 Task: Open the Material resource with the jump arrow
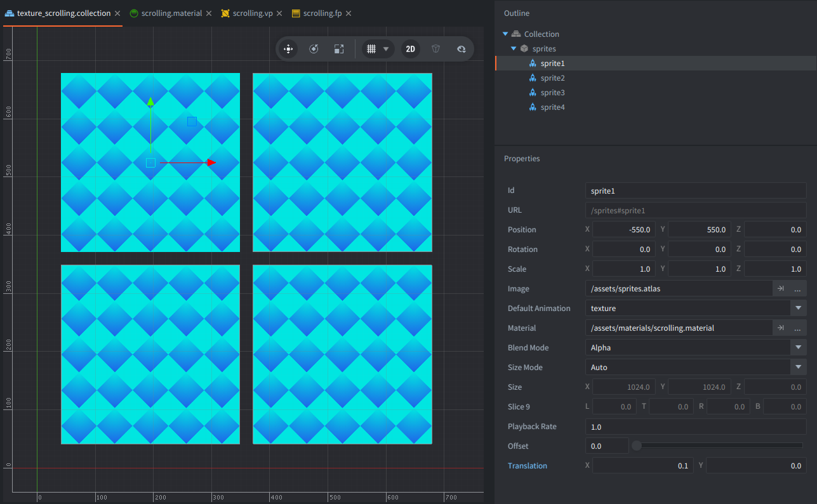[x=781, y=328]
